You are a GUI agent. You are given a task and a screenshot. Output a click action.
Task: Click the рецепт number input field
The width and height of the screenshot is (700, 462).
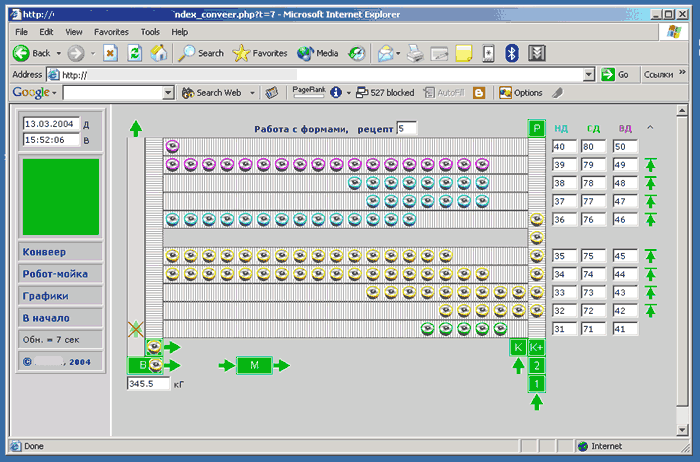point(406,128)
